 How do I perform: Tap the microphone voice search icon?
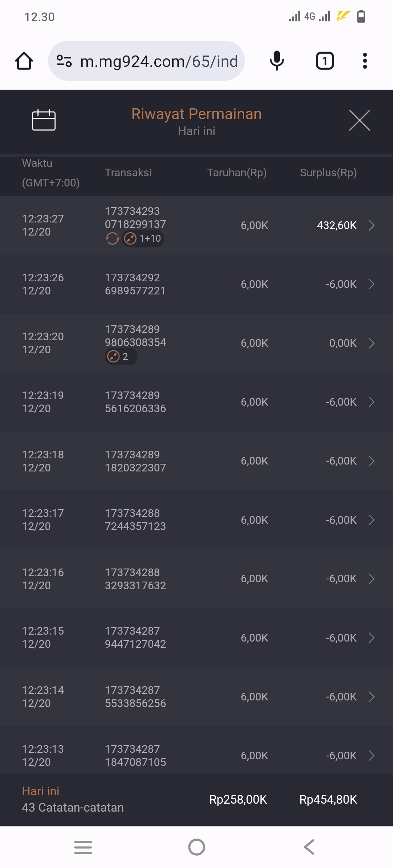click(277, 61)
